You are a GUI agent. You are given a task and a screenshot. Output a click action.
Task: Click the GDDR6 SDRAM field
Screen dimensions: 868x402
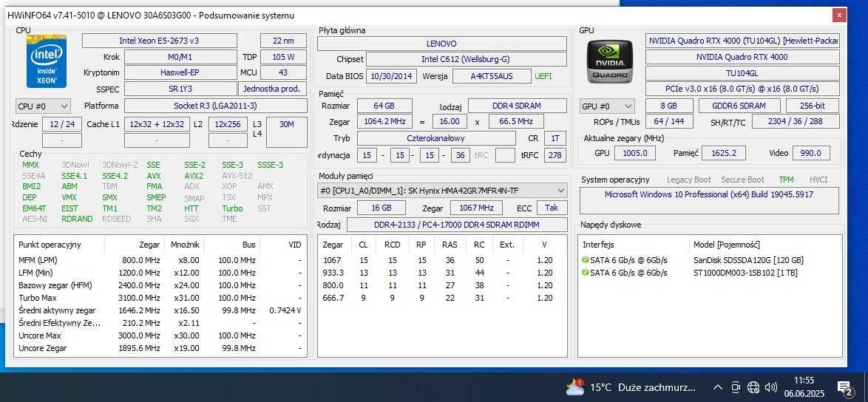click(739, 106)
